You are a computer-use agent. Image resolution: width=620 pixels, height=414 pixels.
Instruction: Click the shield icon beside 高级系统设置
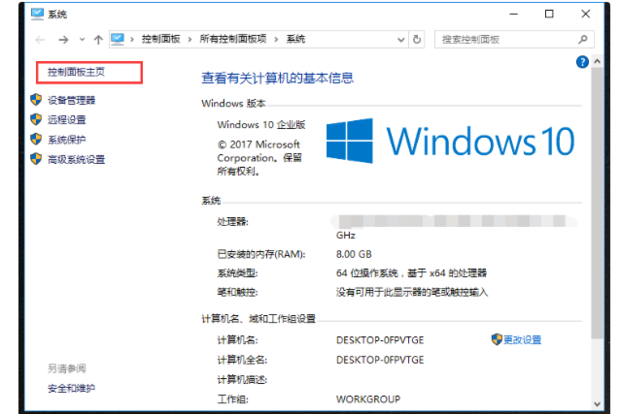tap(36, 159)
